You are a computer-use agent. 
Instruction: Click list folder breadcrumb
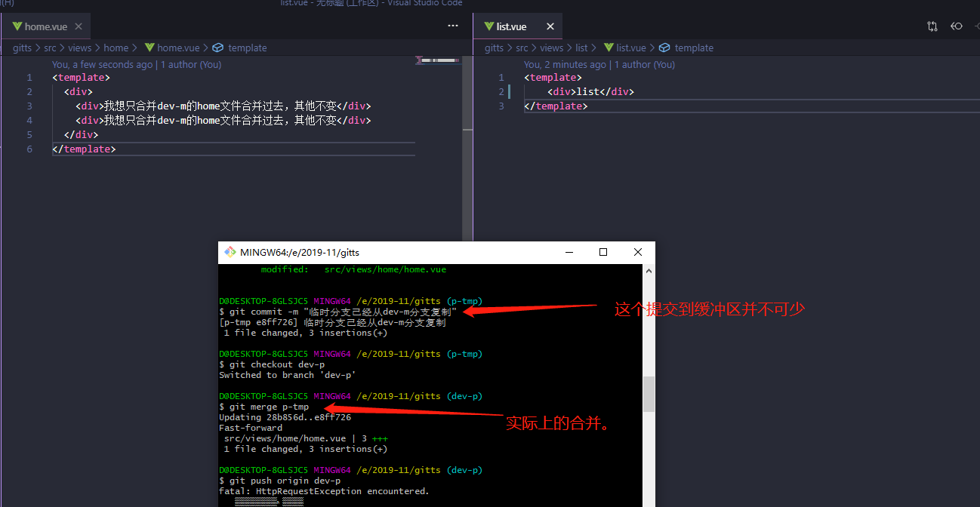click(x=581, y=48)
